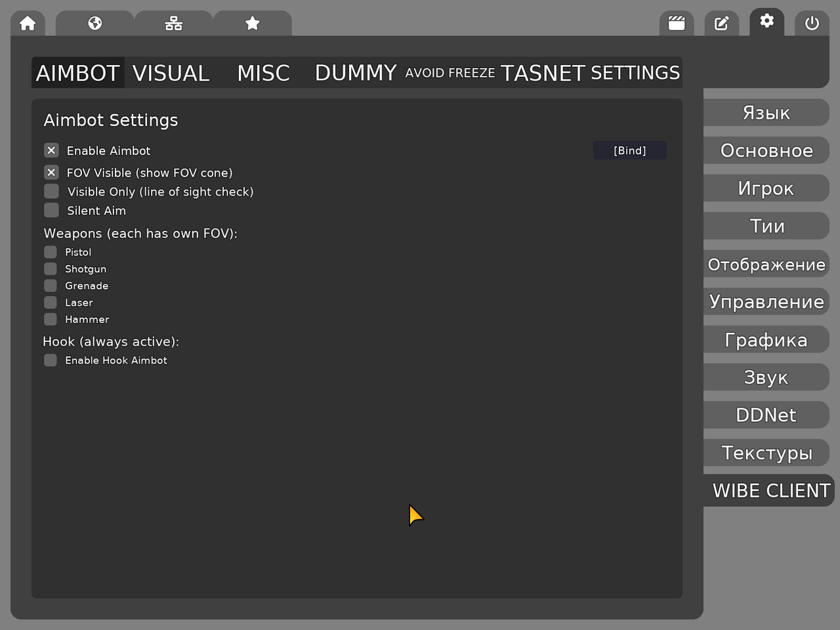The width and height of the screenshot is (840, 630).
Task: Check the Shotgun weapon box
Action: pyautogui.click(x=51, y=268)
